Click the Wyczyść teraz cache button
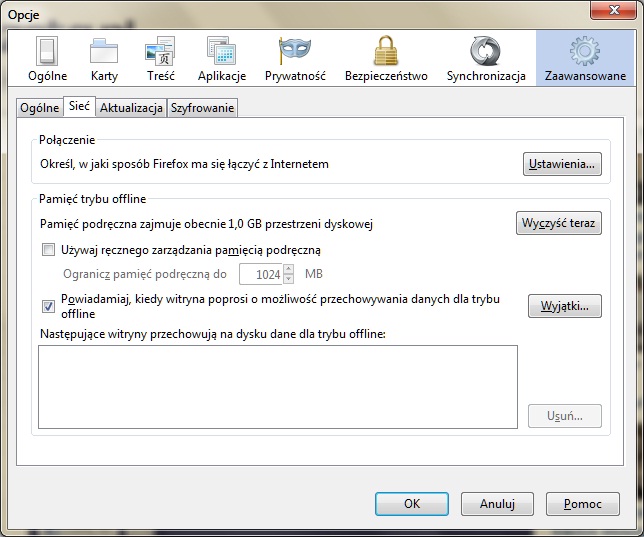Viewport: 644px width, 537px height. coord(559,223)
